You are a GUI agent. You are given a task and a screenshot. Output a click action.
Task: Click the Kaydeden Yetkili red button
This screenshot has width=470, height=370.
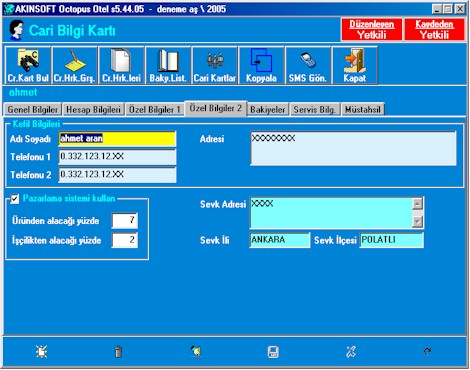click(x=434, y=29)
